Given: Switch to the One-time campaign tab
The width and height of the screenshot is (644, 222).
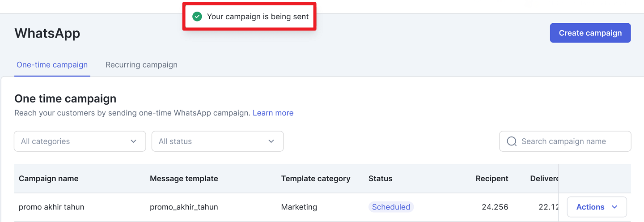Looking at the screenshot, I should click(52, 65).
